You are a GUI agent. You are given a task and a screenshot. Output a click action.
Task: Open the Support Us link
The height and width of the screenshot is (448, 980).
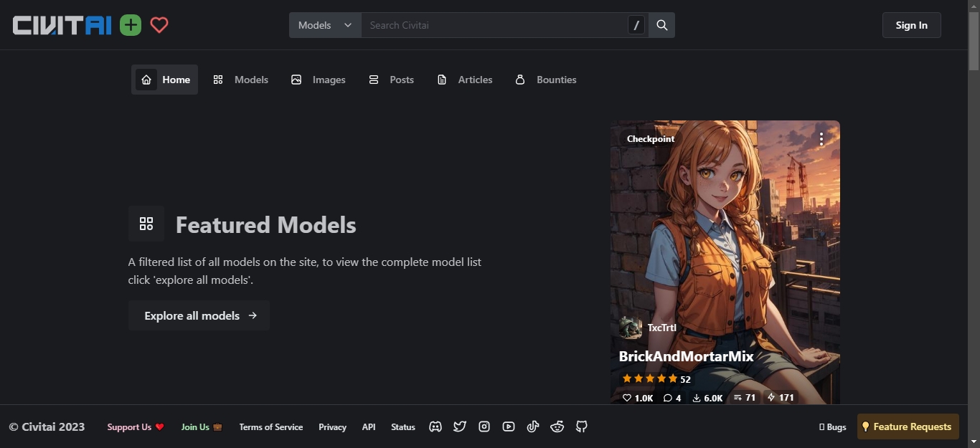[x=136, y=426]
